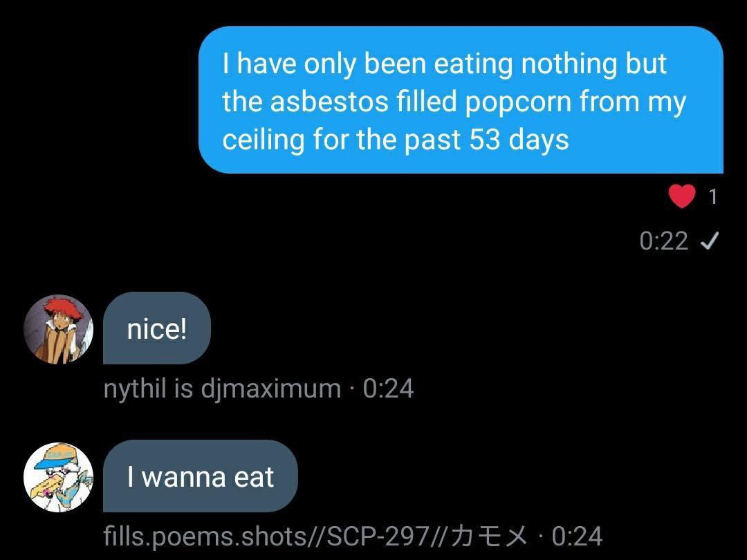Tap the red heart reaction icon
Image resolution: width=747 pixels, height=560 pixels.
click(x=682, y=196)
